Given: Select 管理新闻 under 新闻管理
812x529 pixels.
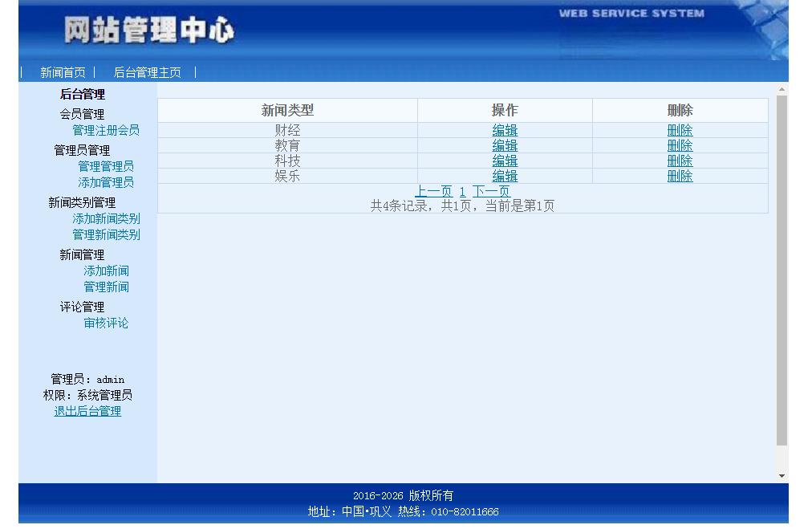Looking at the screenshot, I should [x=105, y=286].
